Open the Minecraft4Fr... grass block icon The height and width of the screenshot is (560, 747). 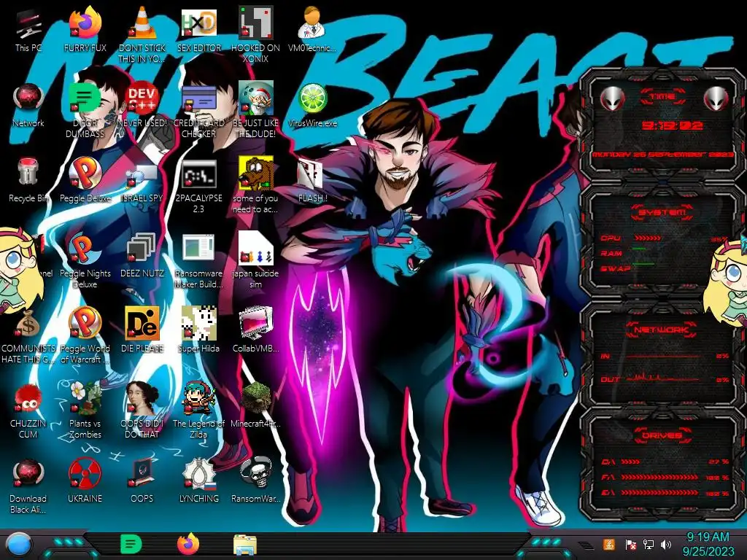[256, 405]
